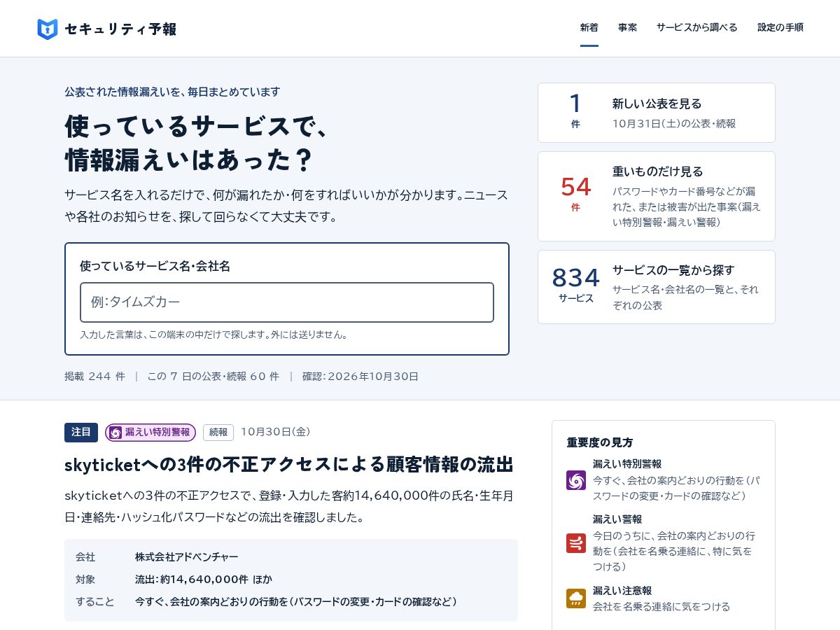The width and height of the screenshot is (840, 630).
Task: Click the spiral icon in the 漏えい特別警報 badge
Action: pos(115,433)
